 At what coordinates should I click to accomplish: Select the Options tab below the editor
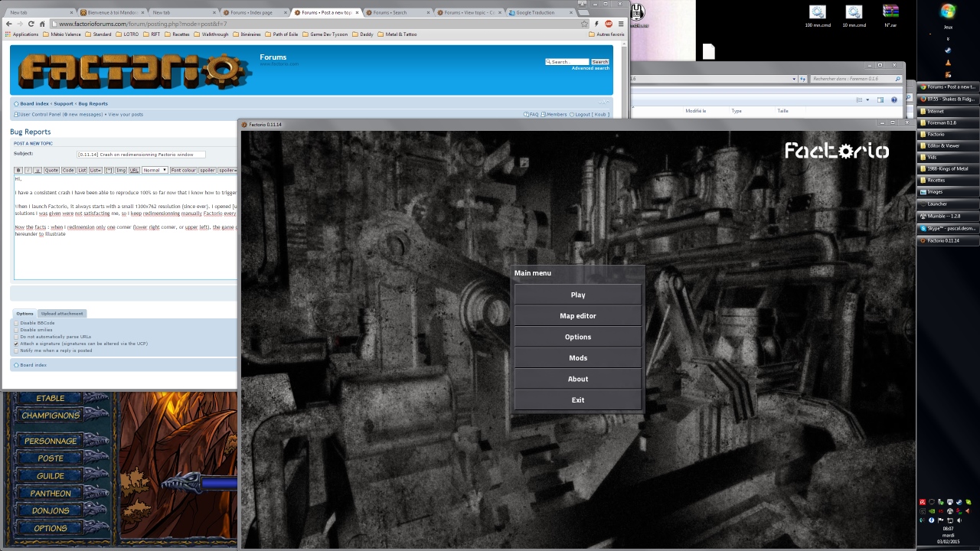pyautogui.click(x=25, y=313)
